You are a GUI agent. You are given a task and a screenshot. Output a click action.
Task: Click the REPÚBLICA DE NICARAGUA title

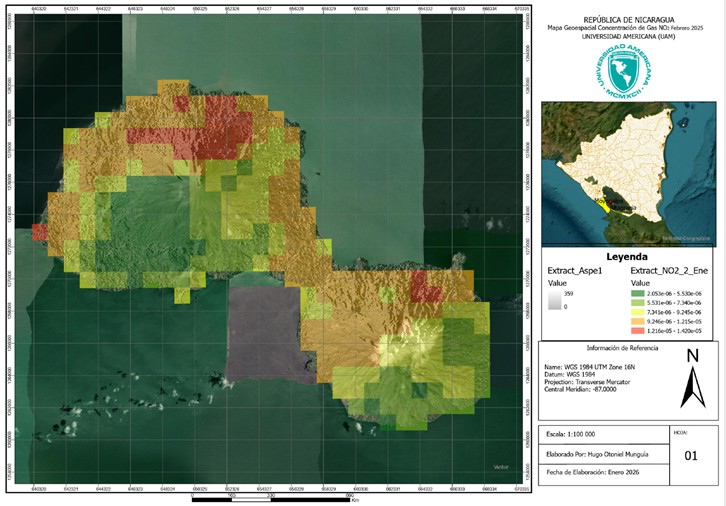point(629,20)
